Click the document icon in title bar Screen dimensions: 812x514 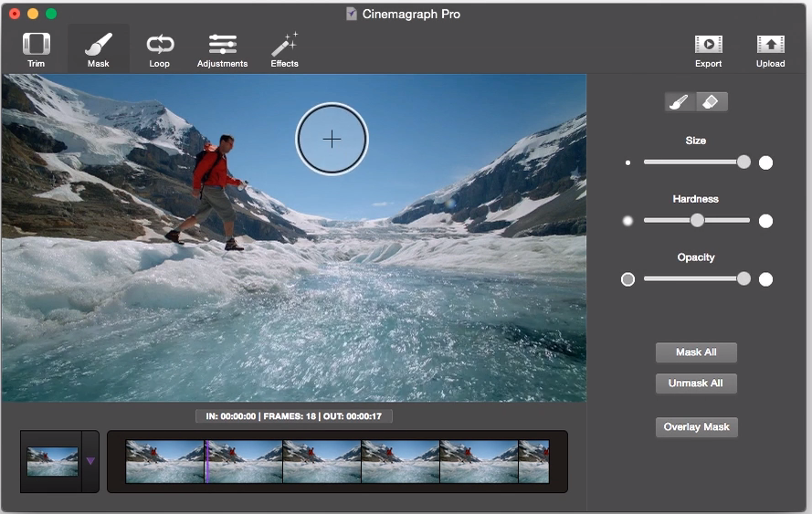pos(352,15)
